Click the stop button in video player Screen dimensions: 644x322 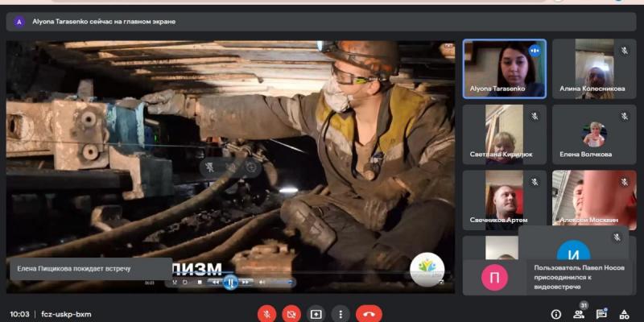point(200,282)
